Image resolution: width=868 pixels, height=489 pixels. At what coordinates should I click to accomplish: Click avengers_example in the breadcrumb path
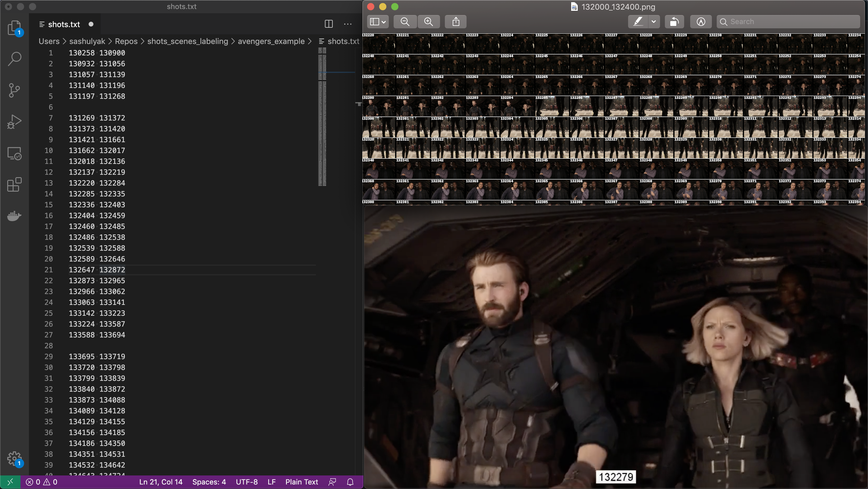click(271, 41)
